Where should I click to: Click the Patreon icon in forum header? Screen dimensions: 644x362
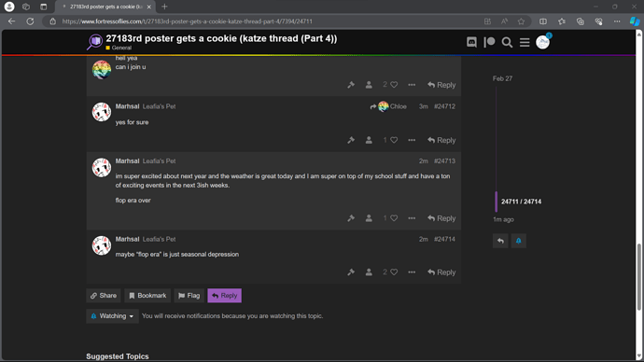(x=489, y=42)
